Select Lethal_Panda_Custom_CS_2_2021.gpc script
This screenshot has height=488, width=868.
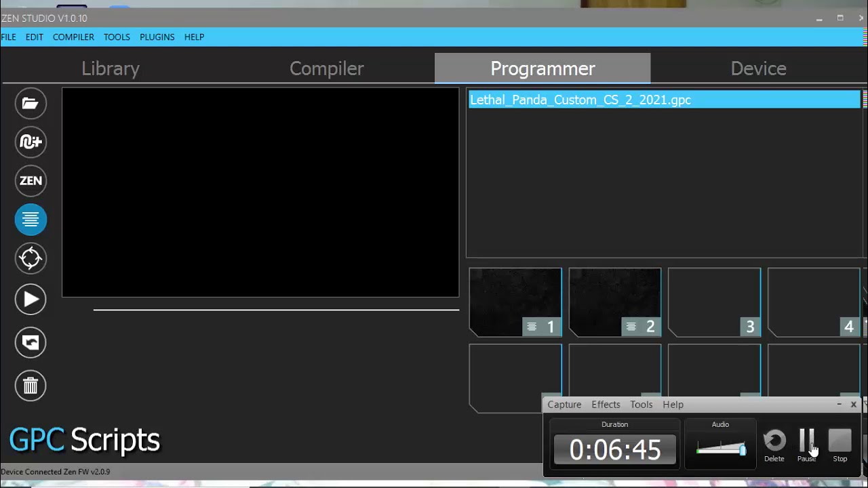[665, 100]
